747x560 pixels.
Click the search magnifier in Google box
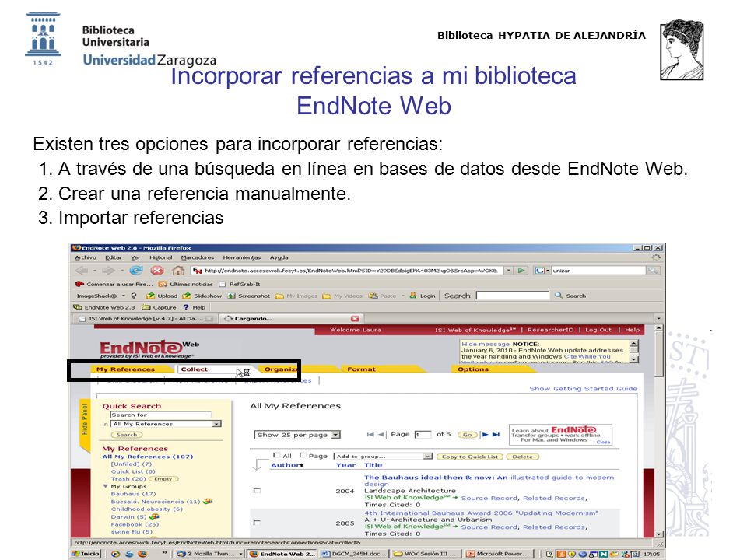point(653,271)
